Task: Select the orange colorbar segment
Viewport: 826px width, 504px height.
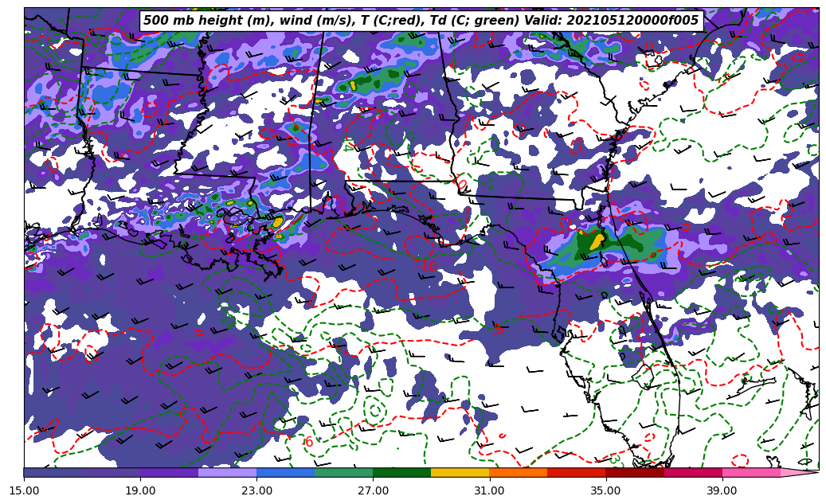Action: [x=518, y=472]
